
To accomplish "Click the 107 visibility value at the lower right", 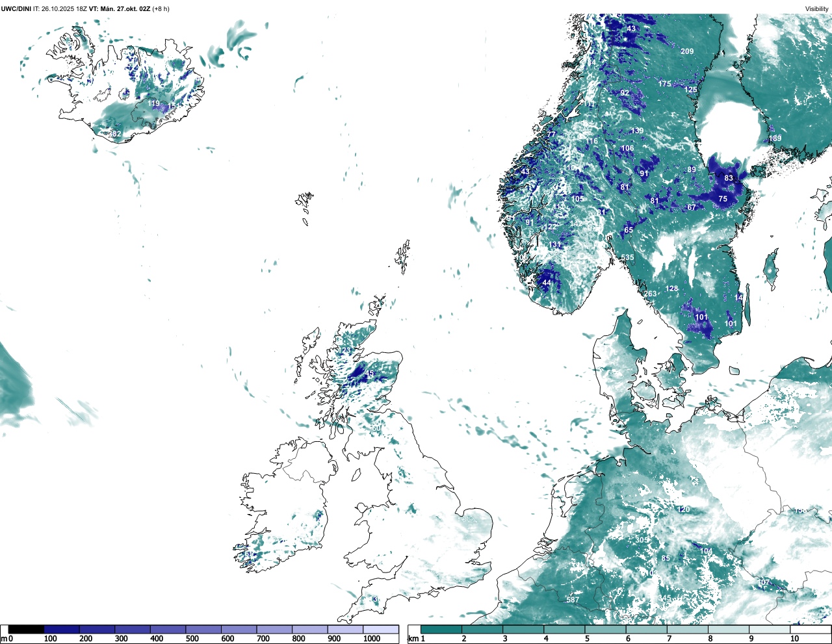I will [764, 582].
